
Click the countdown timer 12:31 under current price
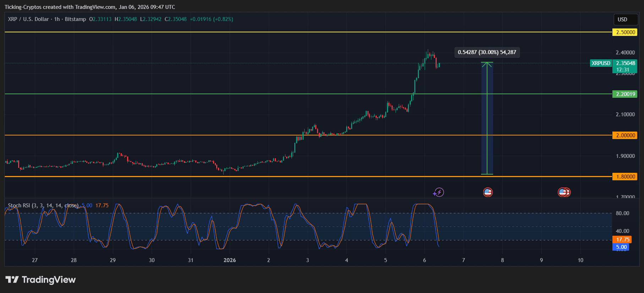623,70
